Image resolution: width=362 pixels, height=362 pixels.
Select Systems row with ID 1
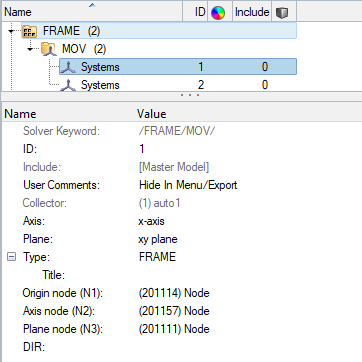[178, 67]
